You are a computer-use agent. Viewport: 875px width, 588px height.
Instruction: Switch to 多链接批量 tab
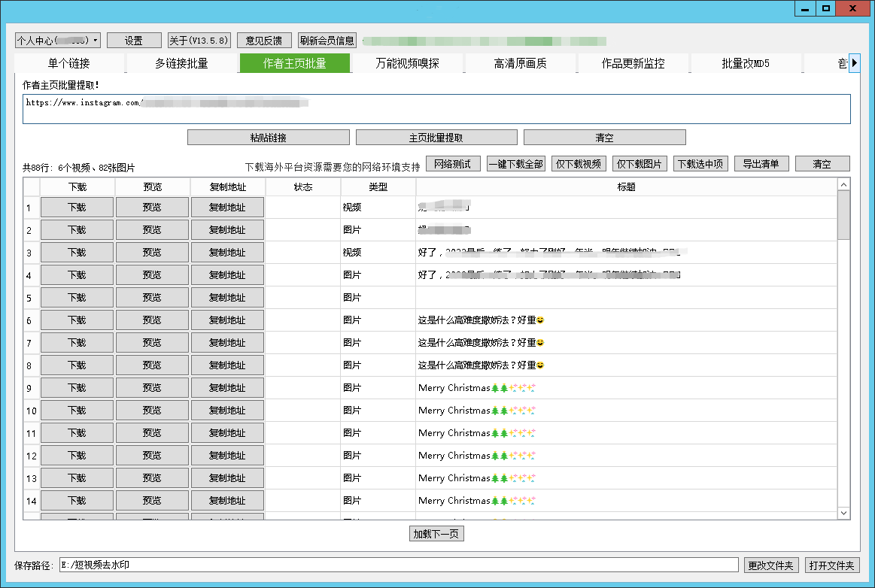(x=181, y=63)
